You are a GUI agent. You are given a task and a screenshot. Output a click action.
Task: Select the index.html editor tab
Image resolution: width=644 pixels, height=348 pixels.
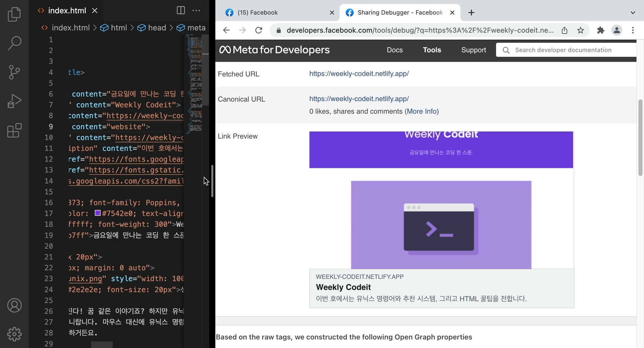coord(67,11)
